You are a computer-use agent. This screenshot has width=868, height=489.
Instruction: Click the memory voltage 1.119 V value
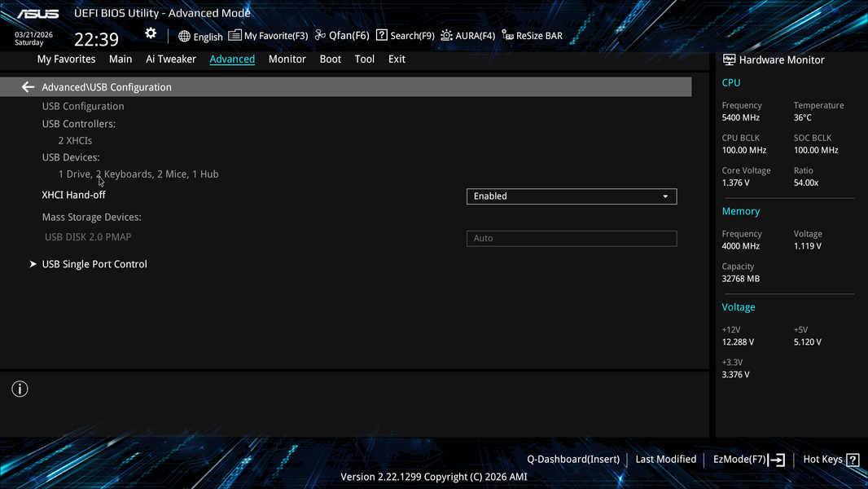[808, 246]
